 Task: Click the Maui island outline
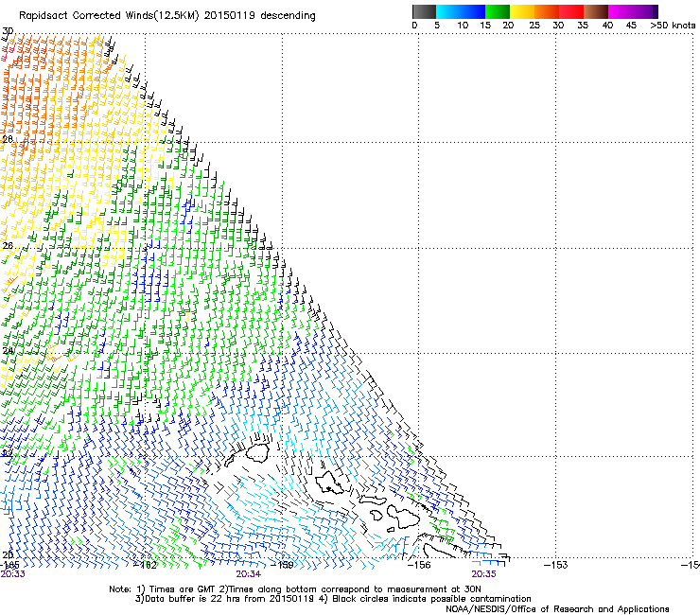click(403, 517)
